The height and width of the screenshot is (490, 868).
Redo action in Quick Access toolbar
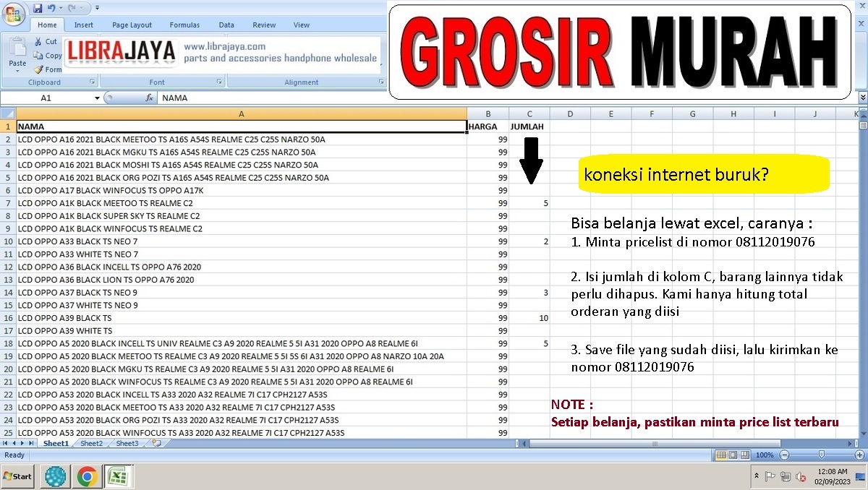(x=73, y=8)
